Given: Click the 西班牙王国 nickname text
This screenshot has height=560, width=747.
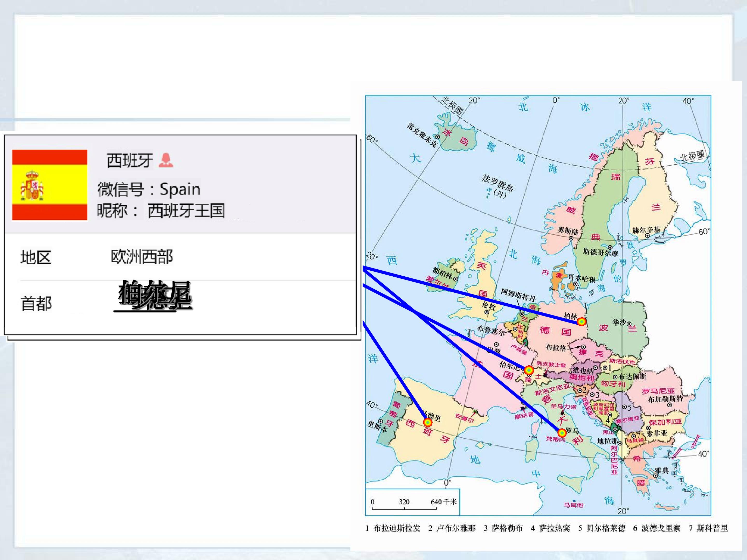Looking at the screenshot, I should tap(186, 211).
